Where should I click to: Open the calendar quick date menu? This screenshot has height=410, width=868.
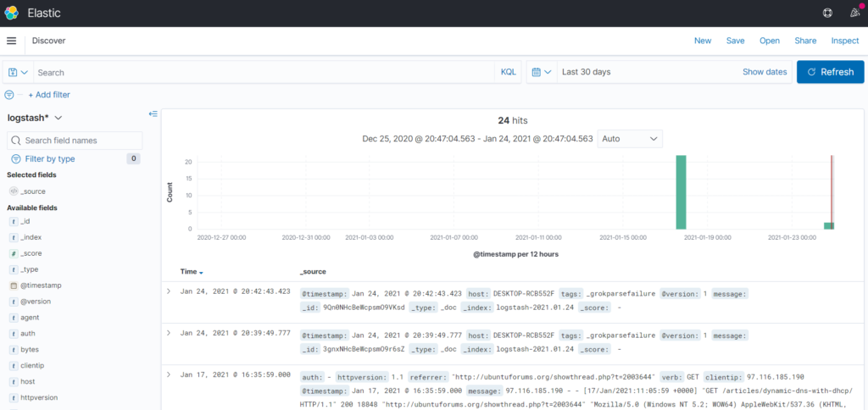(x=541, y=73)
